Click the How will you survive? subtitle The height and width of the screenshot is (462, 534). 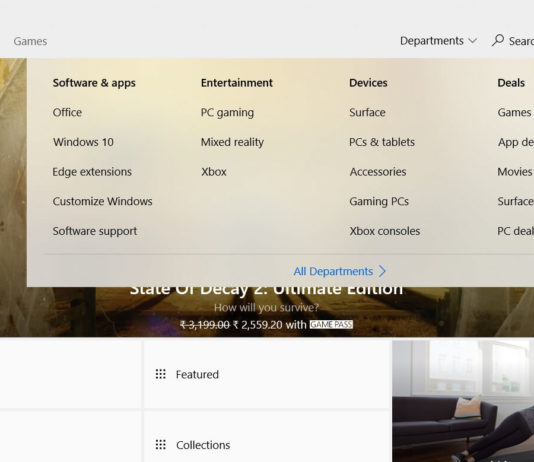pyautogui.click(x=267, y=308)
